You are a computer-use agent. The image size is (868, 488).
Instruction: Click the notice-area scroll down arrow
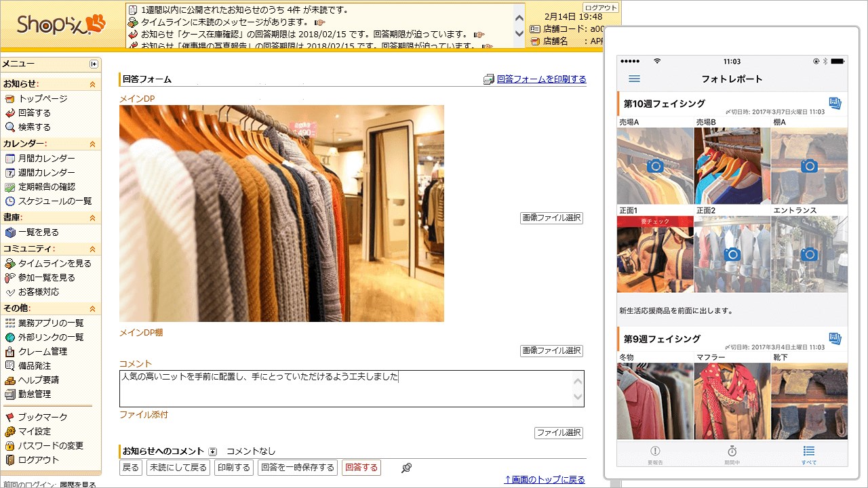pyautogui.click(x=519, y=33)
